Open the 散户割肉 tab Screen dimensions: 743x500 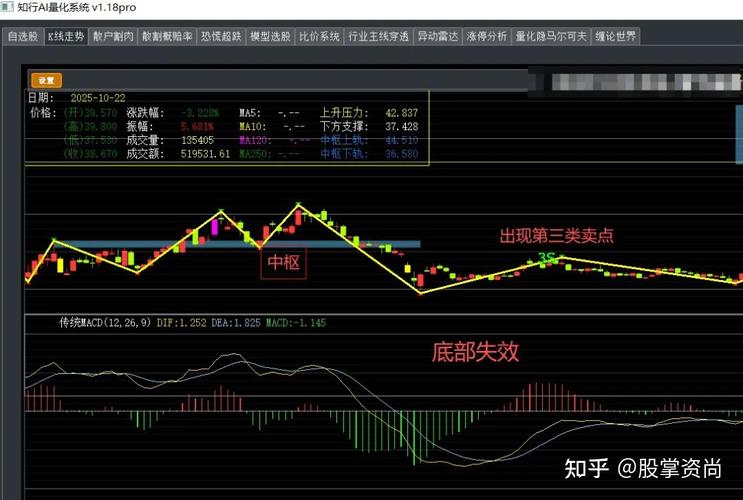[113, 36]
